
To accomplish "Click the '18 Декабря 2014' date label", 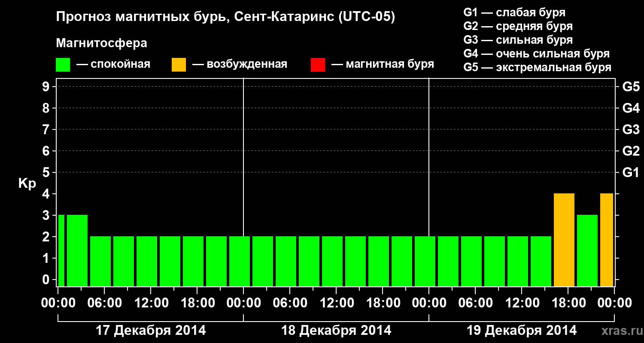I will pos(336,331).
